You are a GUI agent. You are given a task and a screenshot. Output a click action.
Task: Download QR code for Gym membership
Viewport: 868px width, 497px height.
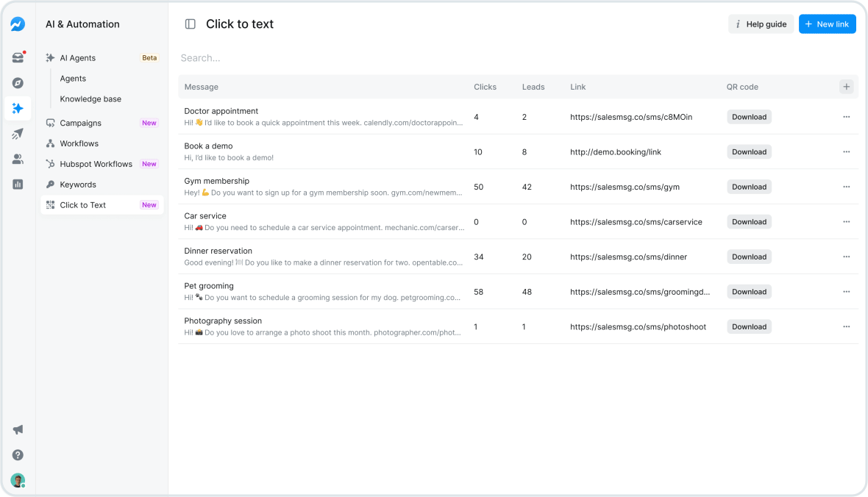pos(749,186)
